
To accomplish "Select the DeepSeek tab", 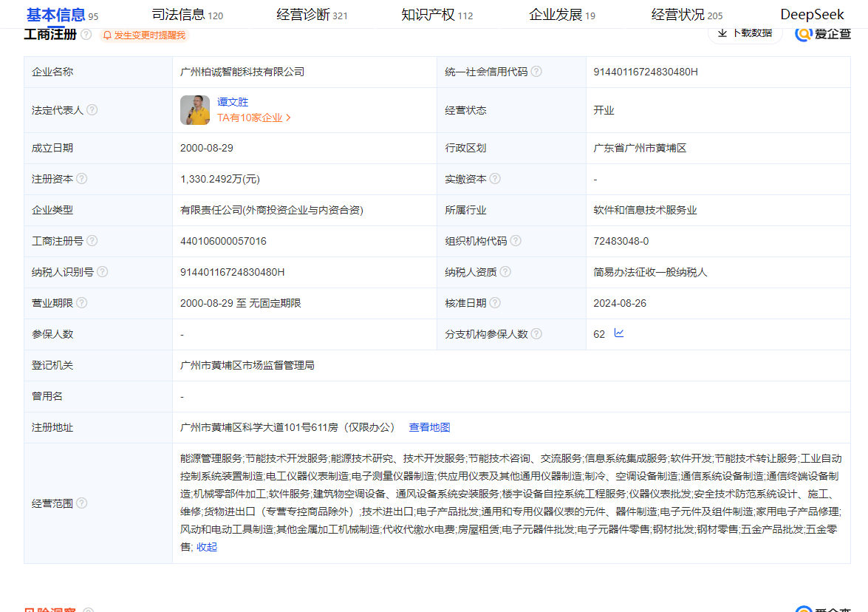I will pos(812,15).
